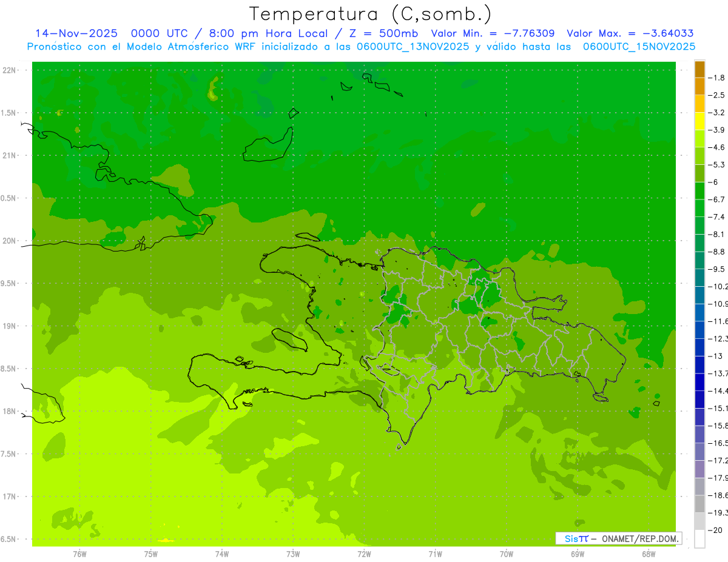Click the initialization time "0600UTC_13NOV2025"
This screenshot has width=728, height=562.
click(x=410, y=47)
